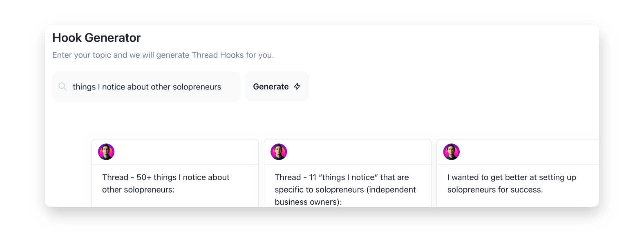Click the avatar on the third hook card
The image size is (644, 233).
pos(452,152)
